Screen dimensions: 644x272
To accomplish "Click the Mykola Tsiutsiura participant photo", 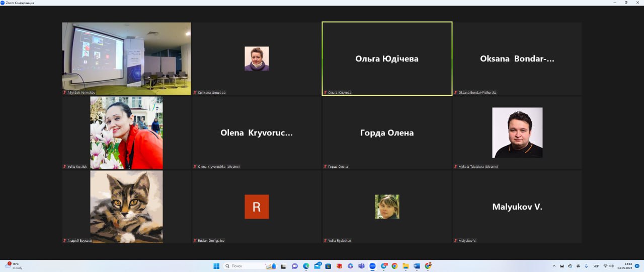I will pyautogui.click(x=517, y=132).
